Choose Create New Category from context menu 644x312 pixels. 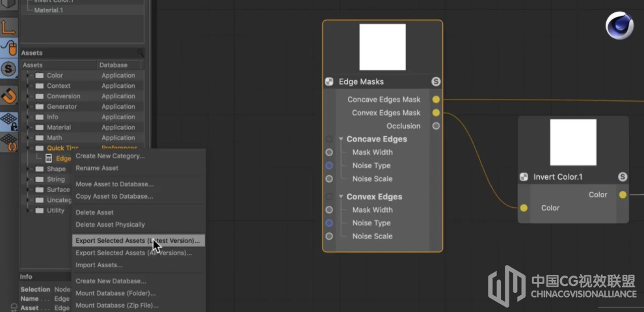pos(139,156)
